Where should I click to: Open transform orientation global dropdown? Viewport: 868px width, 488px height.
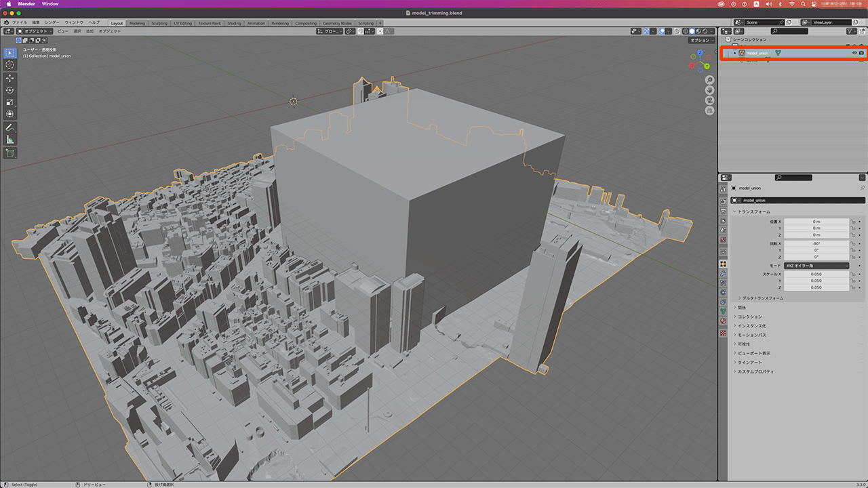point(330,31)
